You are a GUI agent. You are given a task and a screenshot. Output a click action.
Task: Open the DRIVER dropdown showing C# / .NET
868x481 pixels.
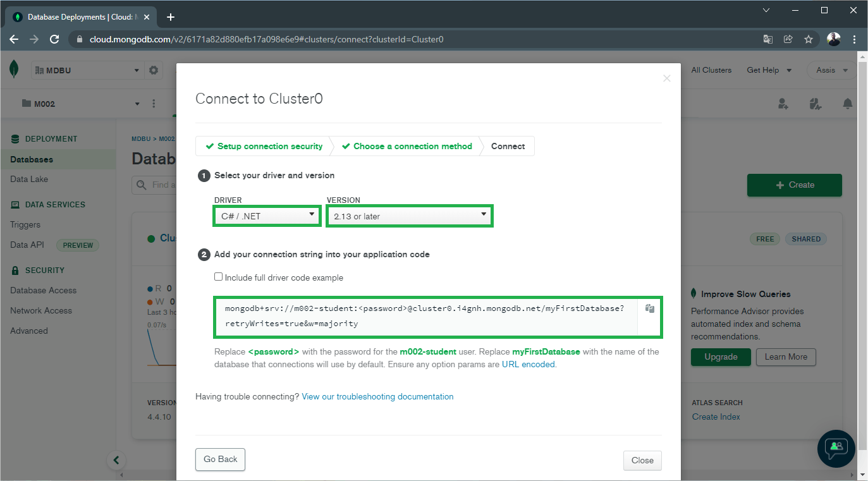pos(267,216)
